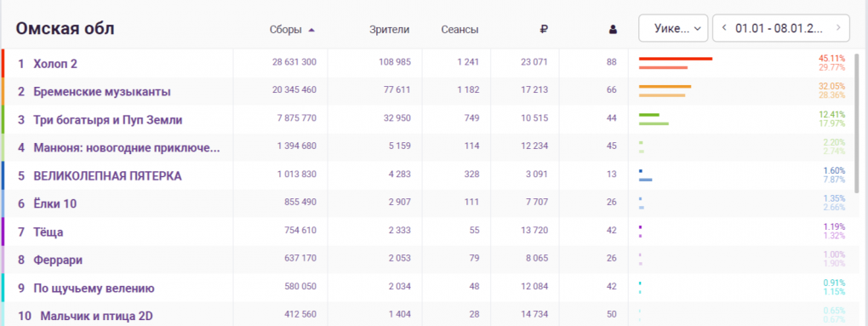This screenshot has width=868, height=326.
Task: Select box office value 7 875 770
Action: click(297, 118)
